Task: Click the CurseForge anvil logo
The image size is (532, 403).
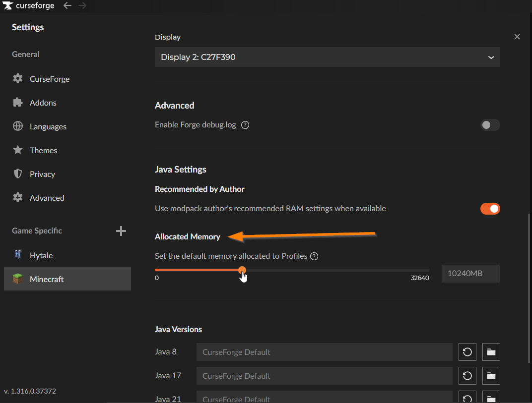Action: 7,5
